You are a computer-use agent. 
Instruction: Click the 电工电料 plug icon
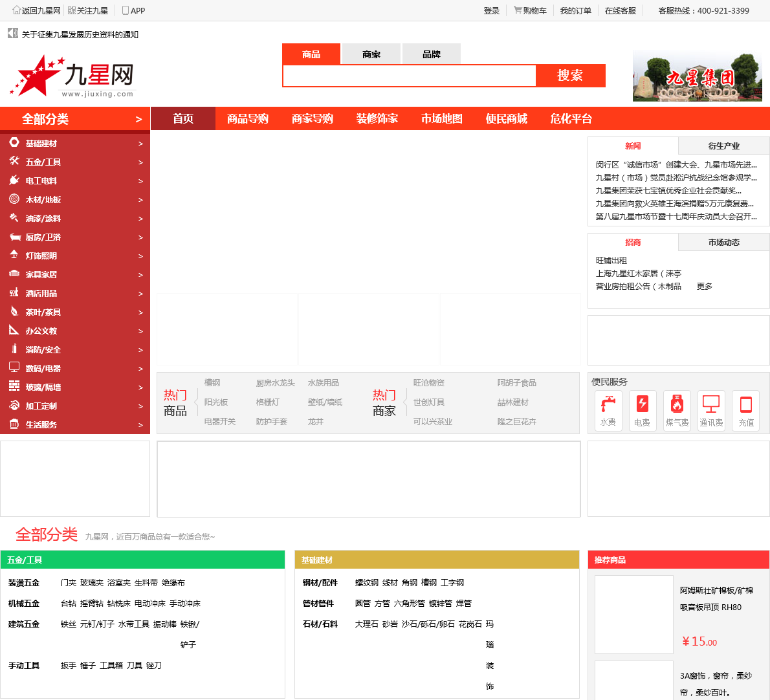click(14, 180)
